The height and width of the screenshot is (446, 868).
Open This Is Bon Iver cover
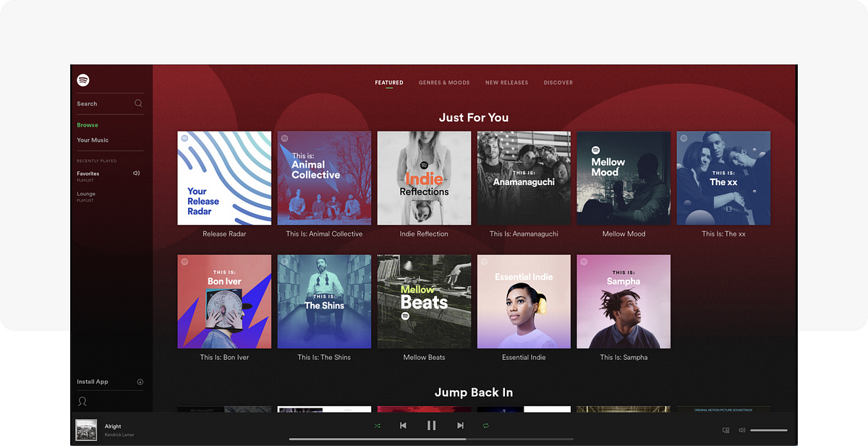[224, 301]
